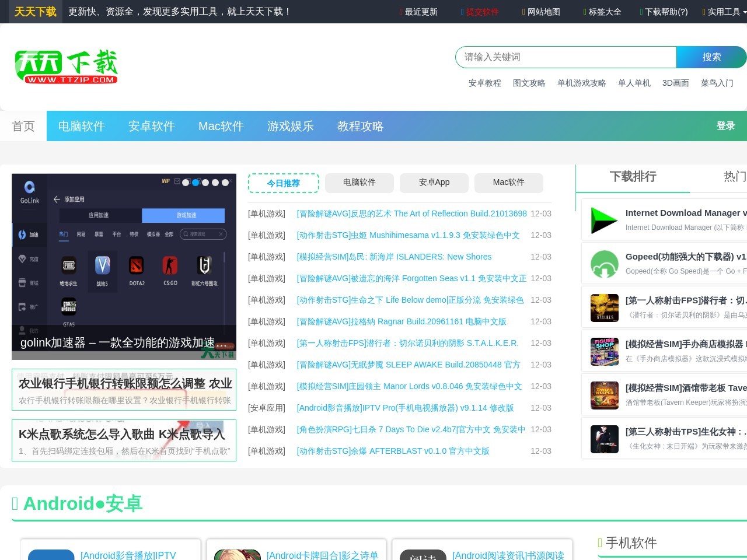The image size is (747, 560).
Task: Click the 手办商店模拟器 Figure Shop cover icon
Action: (604, 351)
